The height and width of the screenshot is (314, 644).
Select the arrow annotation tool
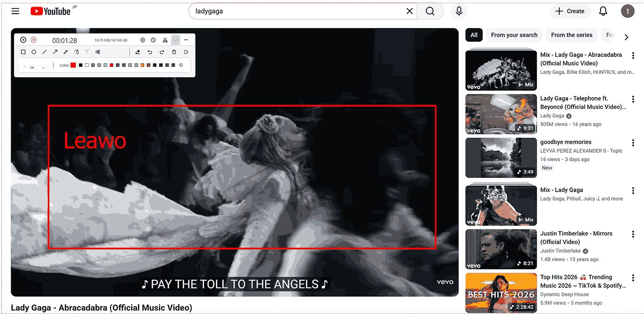pyautogui.click(x=55, y=52)
